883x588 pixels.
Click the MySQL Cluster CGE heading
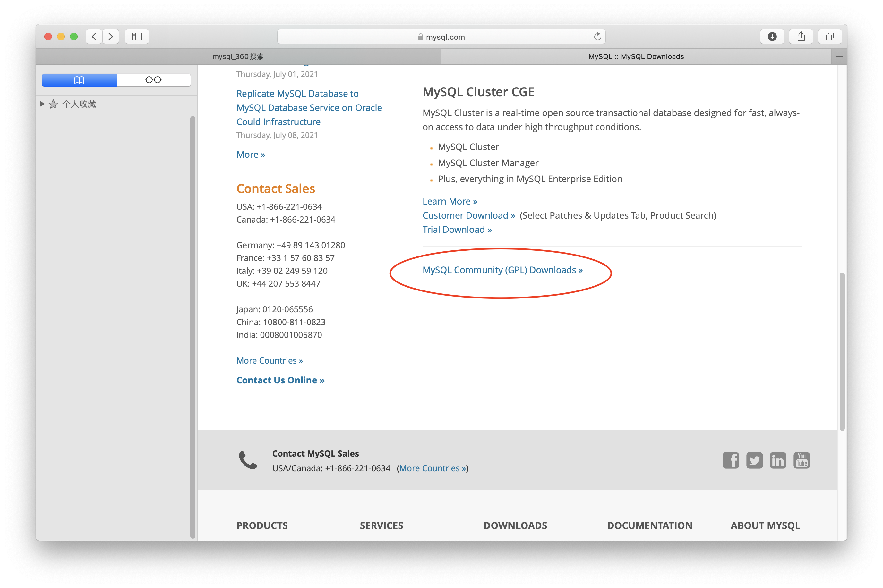pos(478,92)
